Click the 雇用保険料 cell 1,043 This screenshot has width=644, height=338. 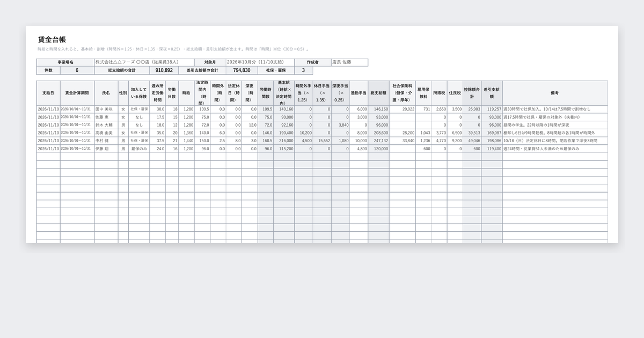coord(423,133)
